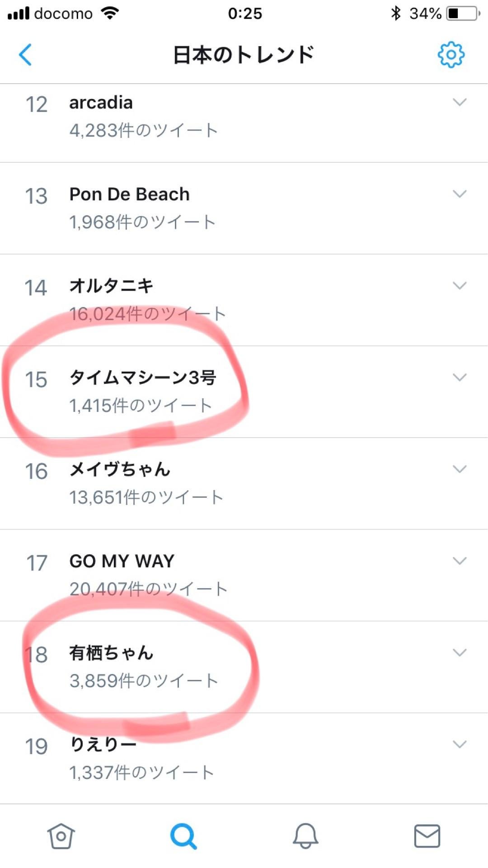Go back using the blue arrow
Viewport: 488px width, 868px height.
point(25,55)
